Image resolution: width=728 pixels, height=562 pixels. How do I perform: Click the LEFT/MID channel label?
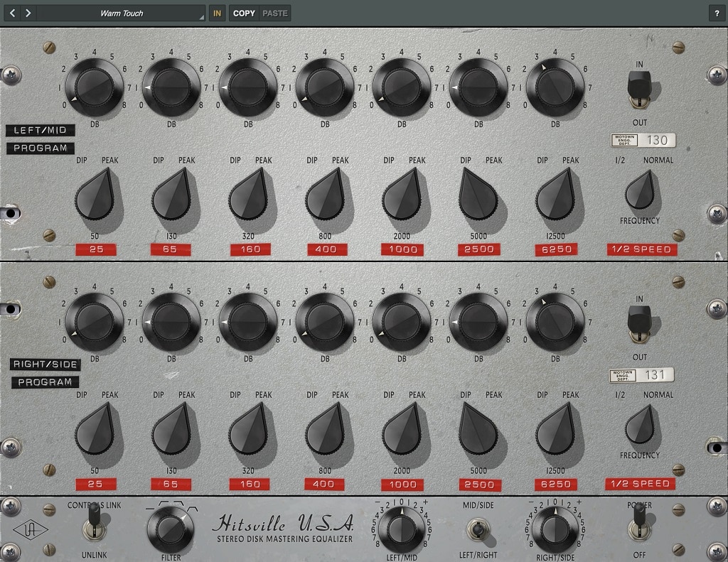[x=41, y=131]
